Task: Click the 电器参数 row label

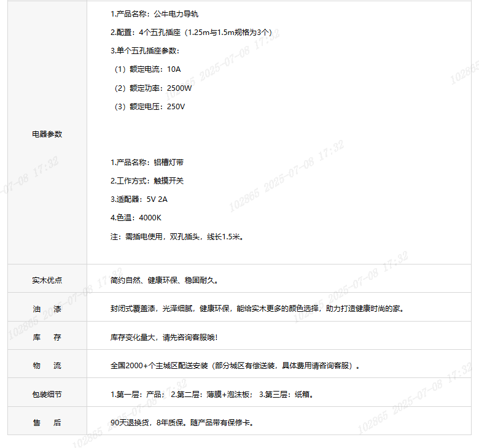Action: tap(47, 134)
